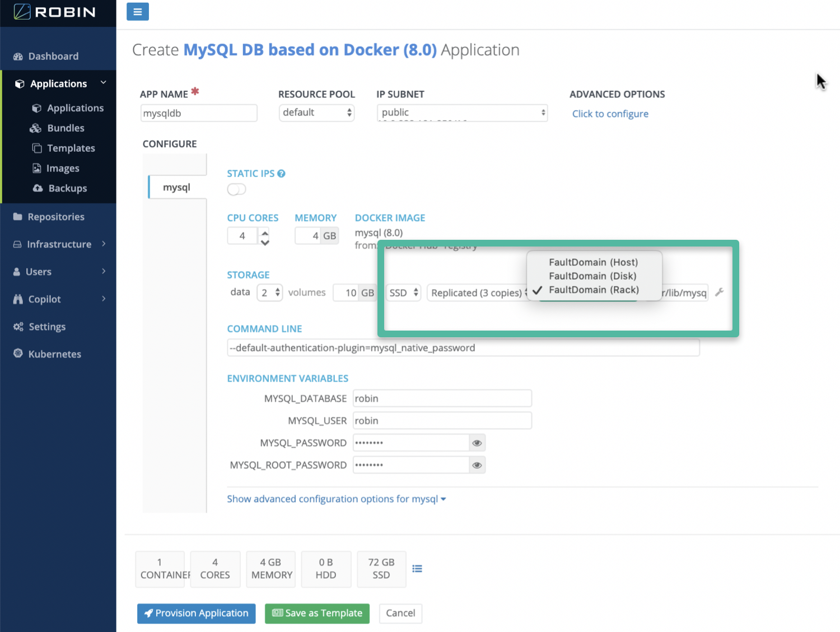Click the Dashboard gauge icon
The width and height of the screenshot is (840, 632).
[x=18, y=57]
